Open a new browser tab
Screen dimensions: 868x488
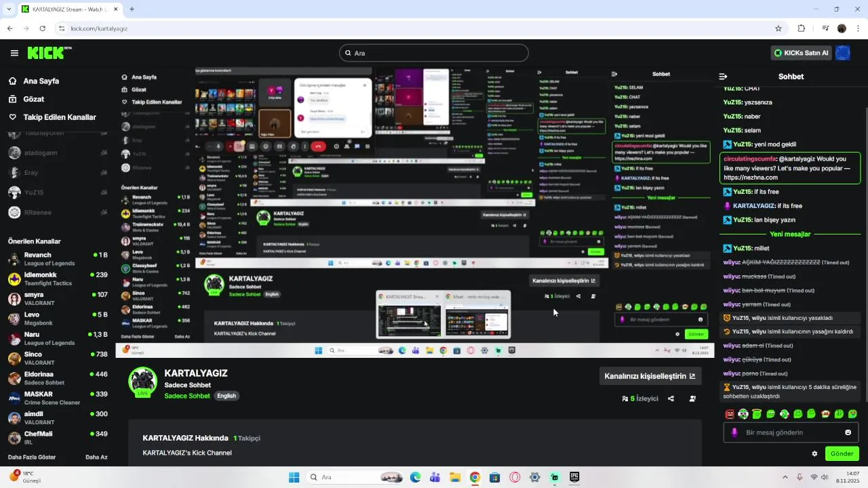pos(132,9)
